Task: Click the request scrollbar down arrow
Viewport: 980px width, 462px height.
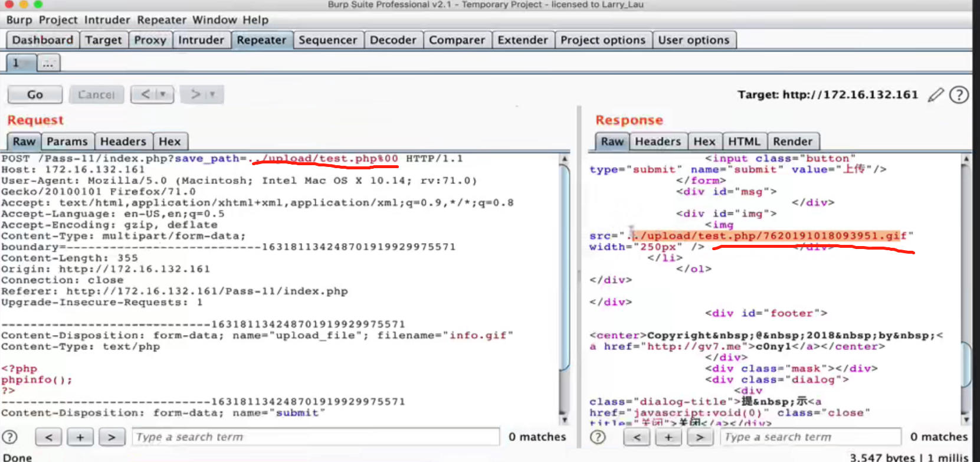Action: 565,420
